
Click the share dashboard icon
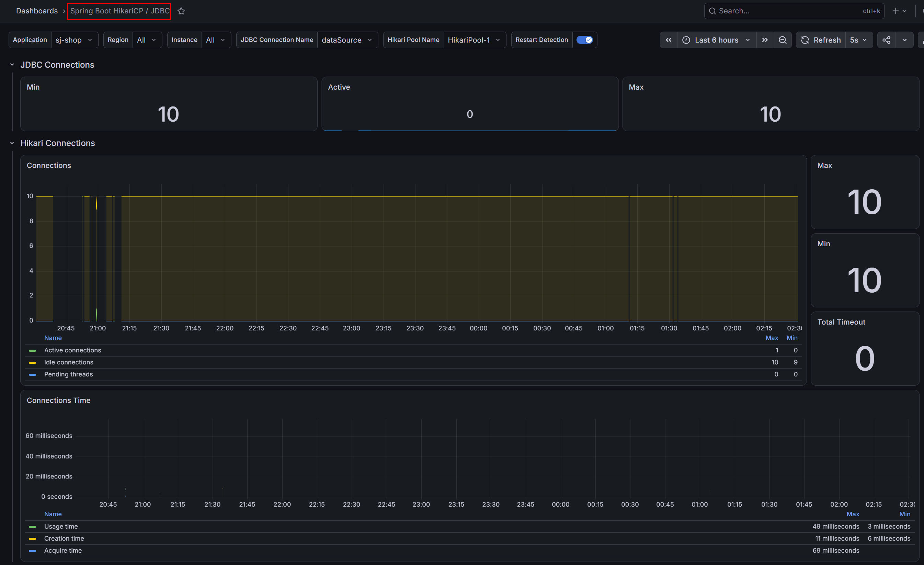(x=886, y=40)
